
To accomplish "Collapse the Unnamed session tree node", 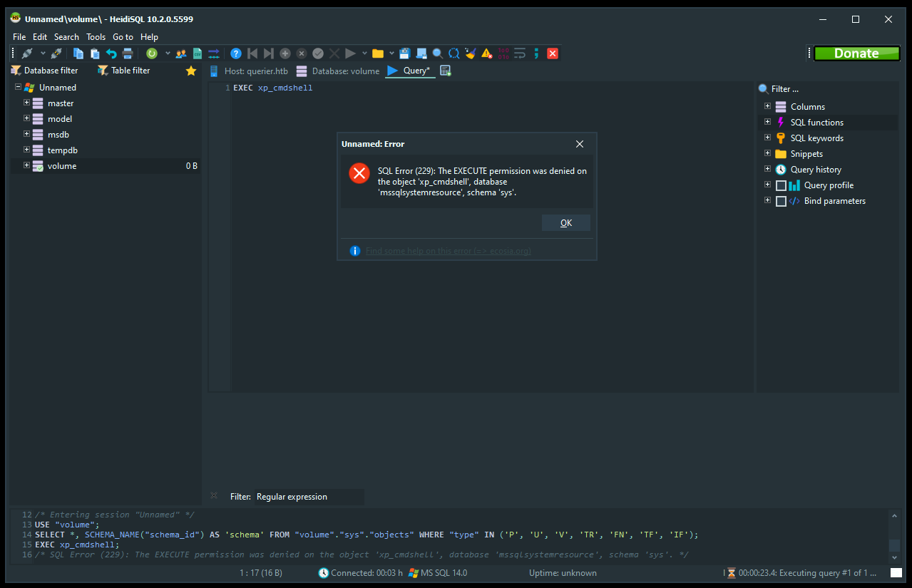I will tap(18, 88).
